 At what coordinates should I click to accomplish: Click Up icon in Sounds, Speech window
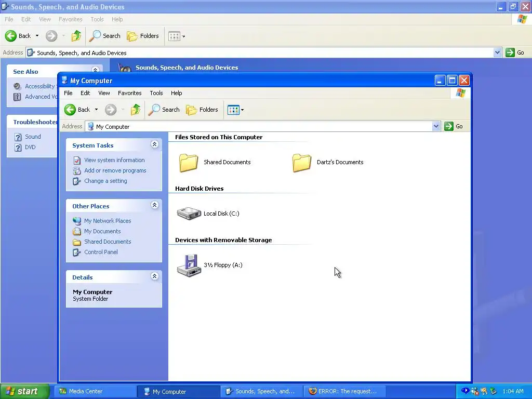coord(76,36)
